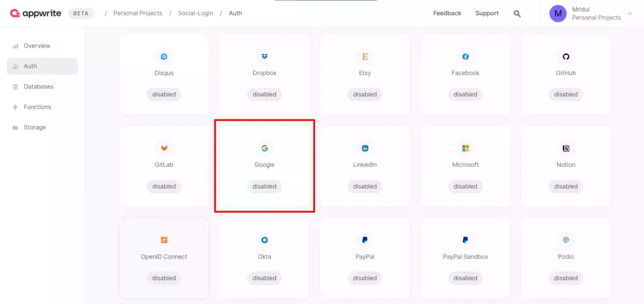Click the PayPal Sandbox provider icon

[x=465, y=240]
